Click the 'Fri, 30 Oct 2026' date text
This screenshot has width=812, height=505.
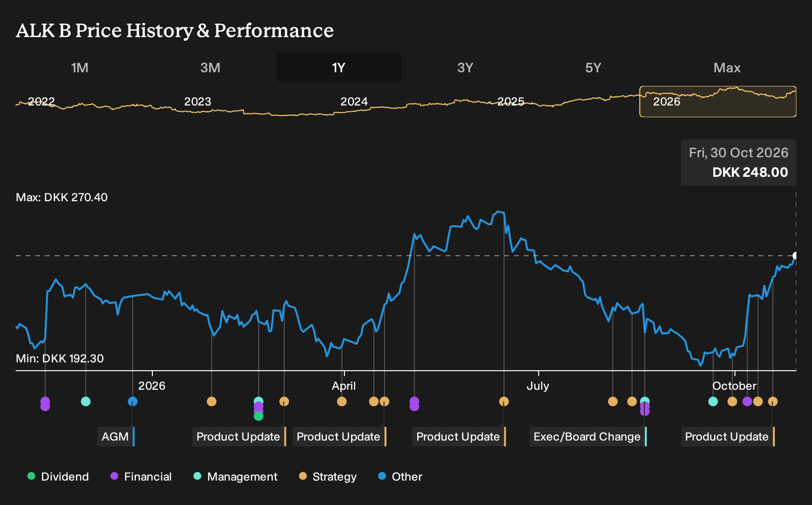pos(739,153)
